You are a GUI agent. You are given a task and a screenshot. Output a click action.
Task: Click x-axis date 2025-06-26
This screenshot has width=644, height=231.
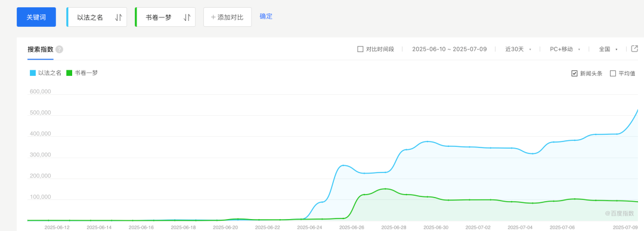coord(352,227)
